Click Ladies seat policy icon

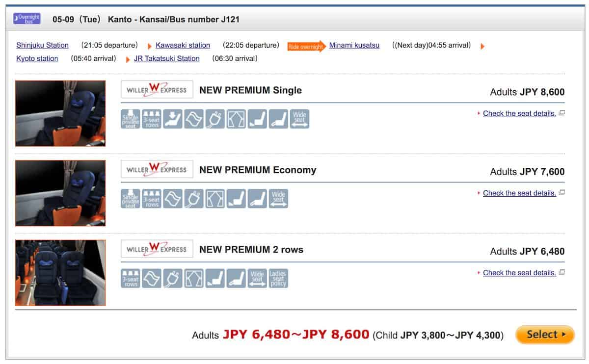(x=278, y=278)
